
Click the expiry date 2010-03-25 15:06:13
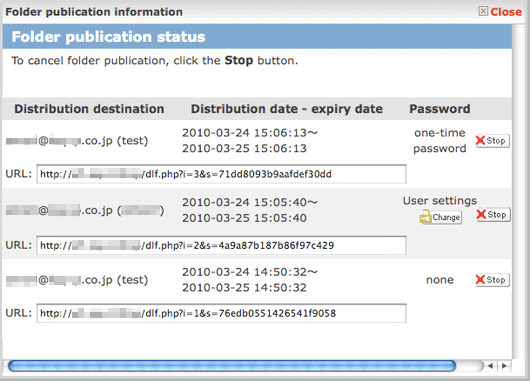pos(244,148)
